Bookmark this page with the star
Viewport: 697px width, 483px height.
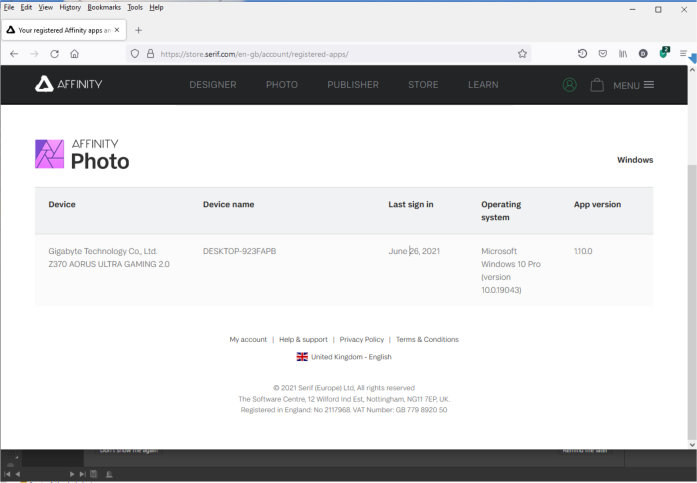click(522, 54)
